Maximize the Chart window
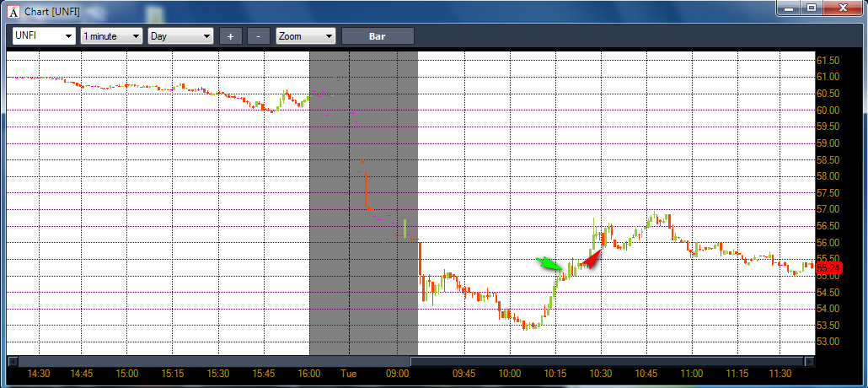868x388 pixels. [x=812, y=8]
